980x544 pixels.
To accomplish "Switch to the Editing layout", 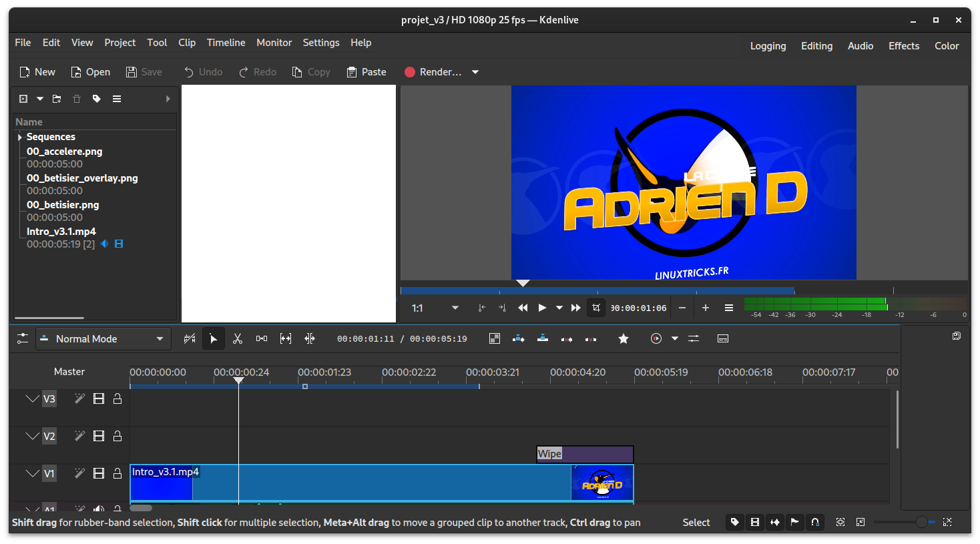I will (817, 46).
